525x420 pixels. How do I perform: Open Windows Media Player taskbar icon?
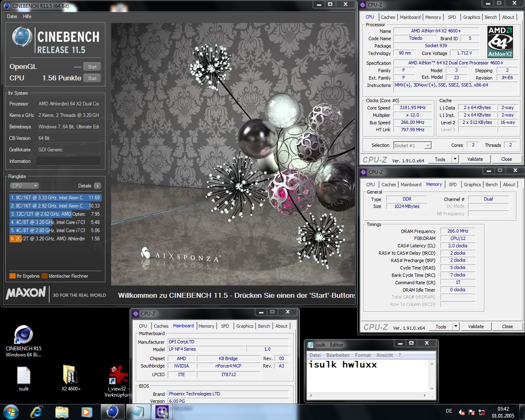pos(86,411)
